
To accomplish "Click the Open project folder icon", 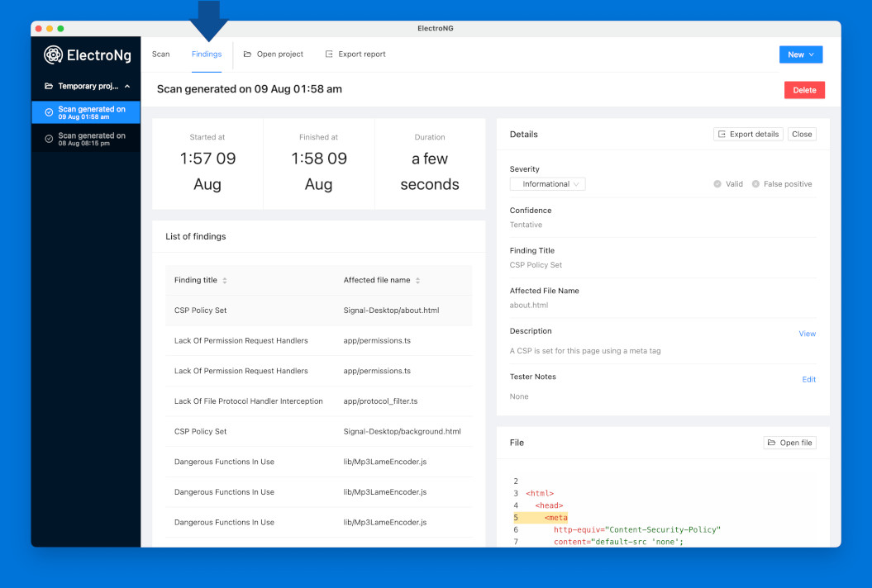I will tap(247, 54).
